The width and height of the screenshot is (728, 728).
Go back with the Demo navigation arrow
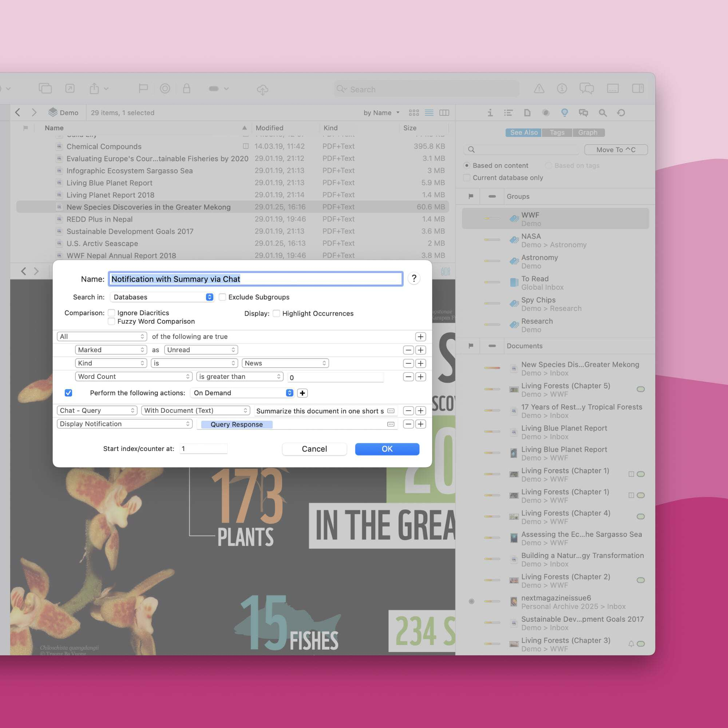click(18, 112)
